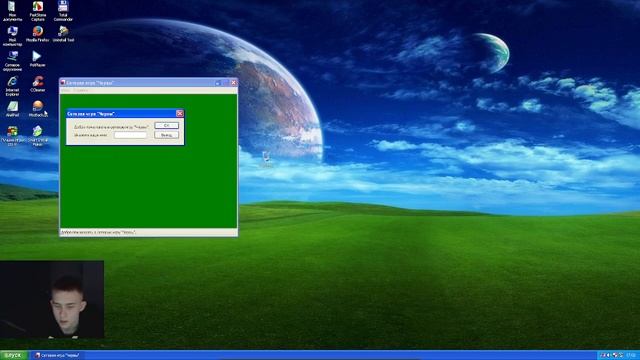640x360 pixels.
Task: Open the Network Neighborhood desktop icon
Action: 12,61
